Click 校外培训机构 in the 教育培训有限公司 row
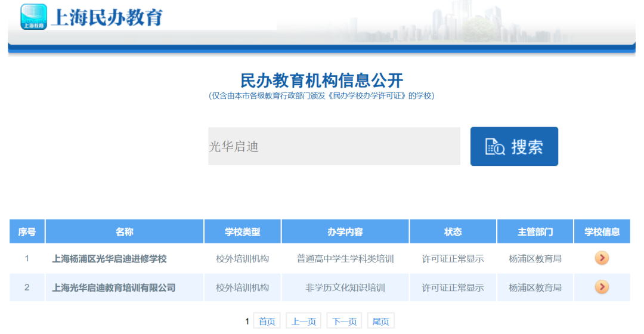The width and height of the screenshot is (644, 334). [x=242, y=287]
